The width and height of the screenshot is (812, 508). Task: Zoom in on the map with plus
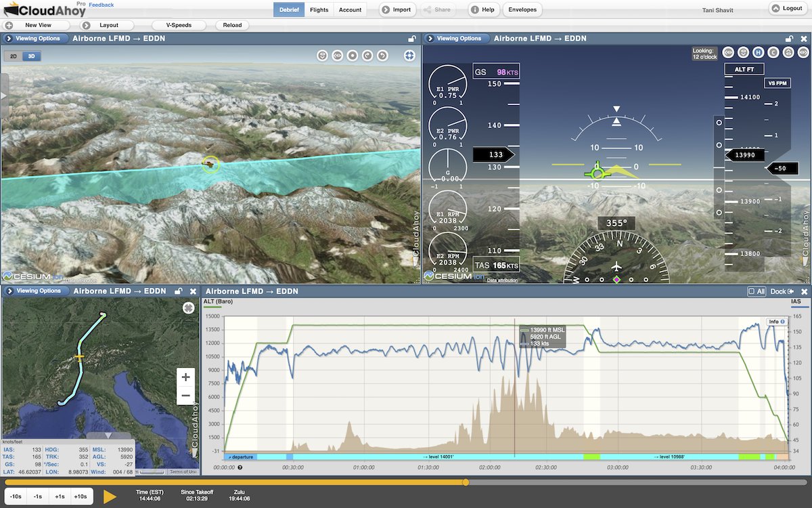[185, 377]
